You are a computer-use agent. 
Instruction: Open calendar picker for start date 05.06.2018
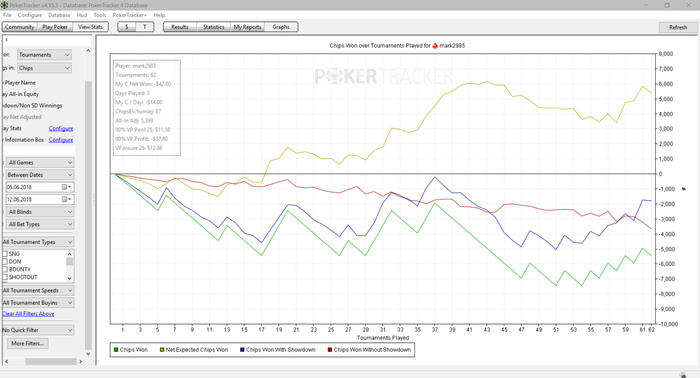pyautogui.click(x=67, y=187)
